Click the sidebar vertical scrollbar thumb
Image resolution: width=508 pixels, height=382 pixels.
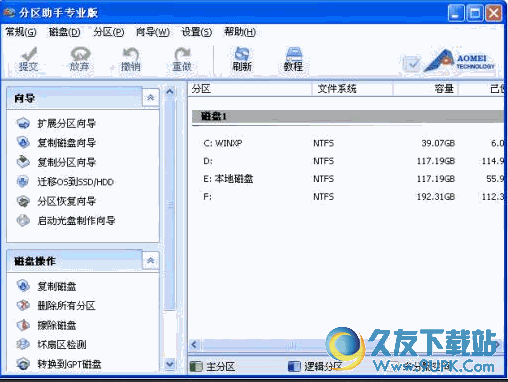[x=170, y=204]
